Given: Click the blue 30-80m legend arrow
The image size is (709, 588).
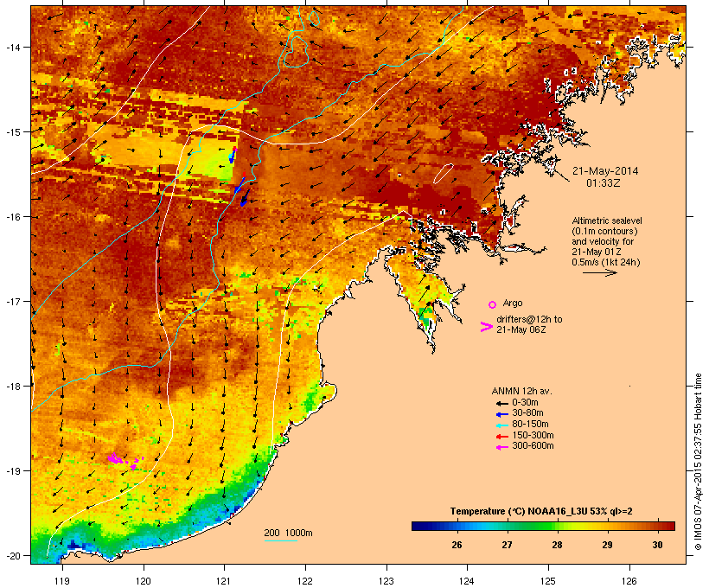Looking at the screenshot, I should coord(501,414).
